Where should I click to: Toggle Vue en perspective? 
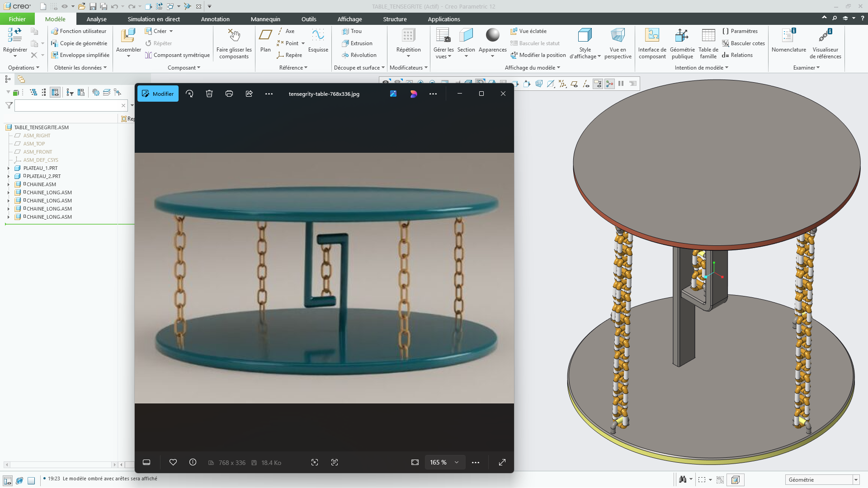(618, 43)
